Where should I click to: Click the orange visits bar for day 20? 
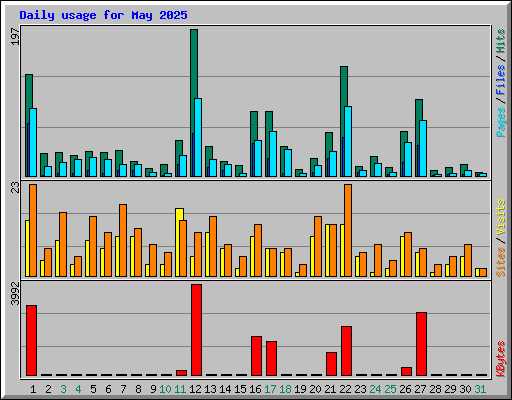pos(318,246)
